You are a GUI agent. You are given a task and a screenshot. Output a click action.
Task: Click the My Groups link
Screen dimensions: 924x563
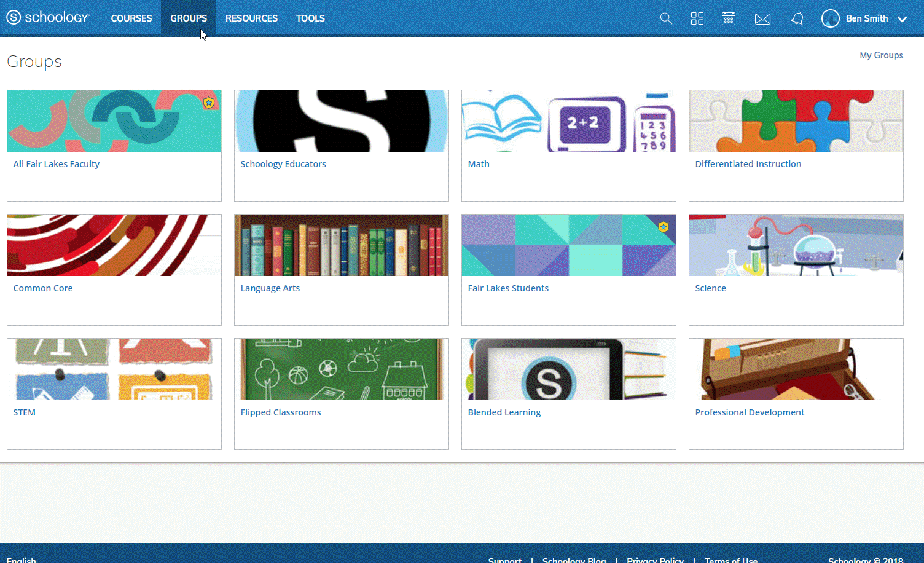pyautogui.click(x=881, y=55)
